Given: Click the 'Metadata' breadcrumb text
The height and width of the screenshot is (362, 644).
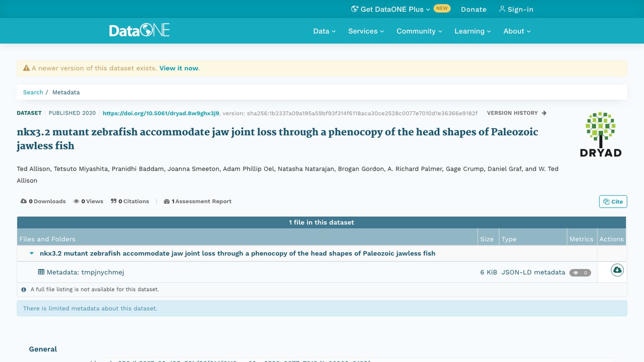Looking at the screenshot, I should [66, 92].
